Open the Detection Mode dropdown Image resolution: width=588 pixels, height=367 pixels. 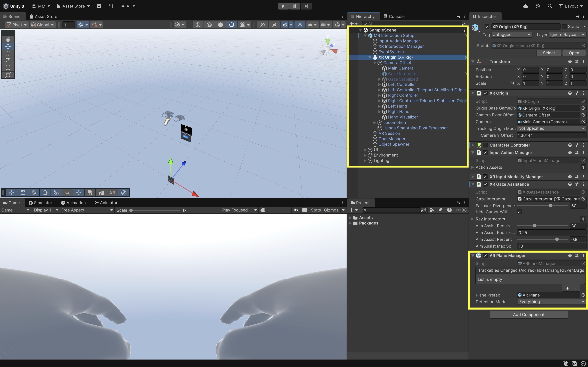(551, 302)
